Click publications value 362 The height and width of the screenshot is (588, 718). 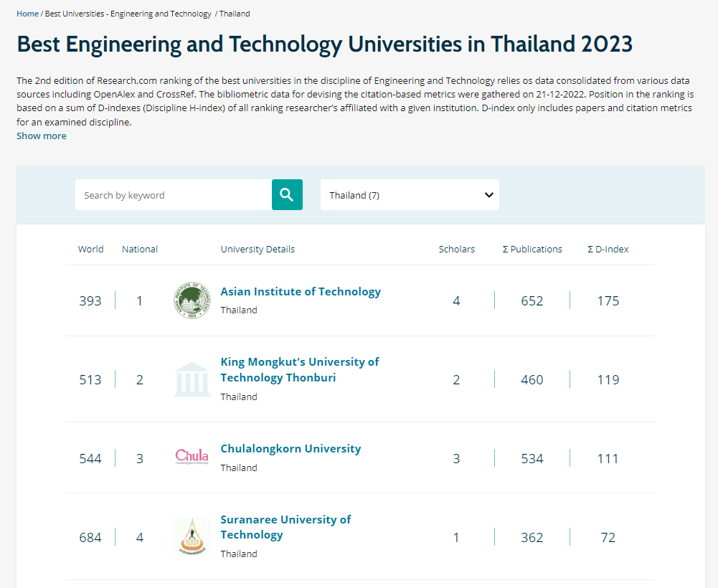[532, 537]
